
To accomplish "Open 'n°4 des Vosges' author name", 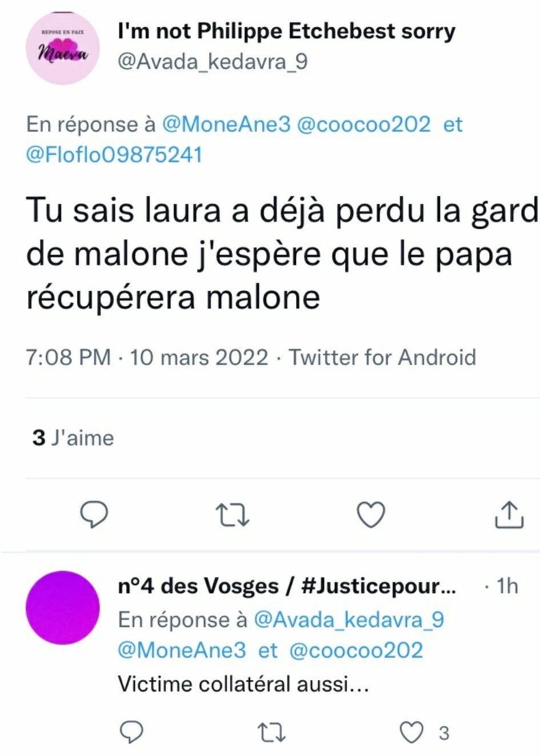I will click(x=198, y=586).
